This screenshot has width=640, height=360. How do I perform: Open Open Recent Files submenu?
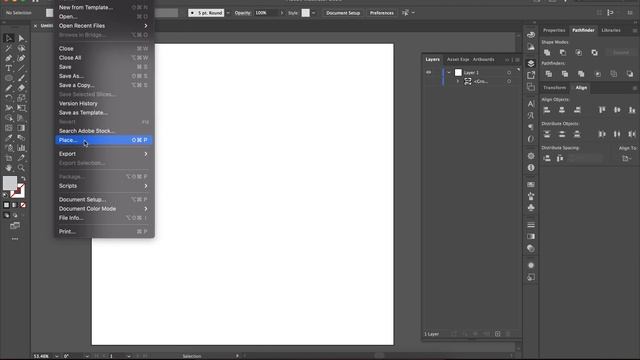(103, 26)
